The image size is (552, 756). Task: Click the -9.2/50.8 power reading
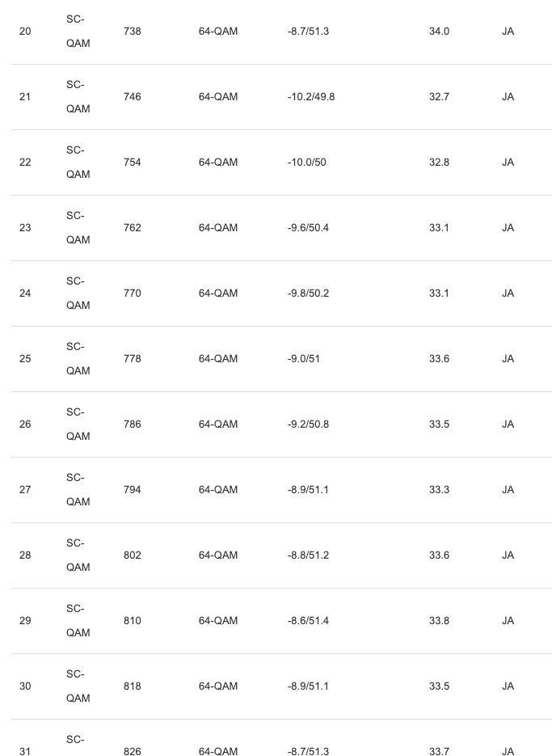click(308, 424)
